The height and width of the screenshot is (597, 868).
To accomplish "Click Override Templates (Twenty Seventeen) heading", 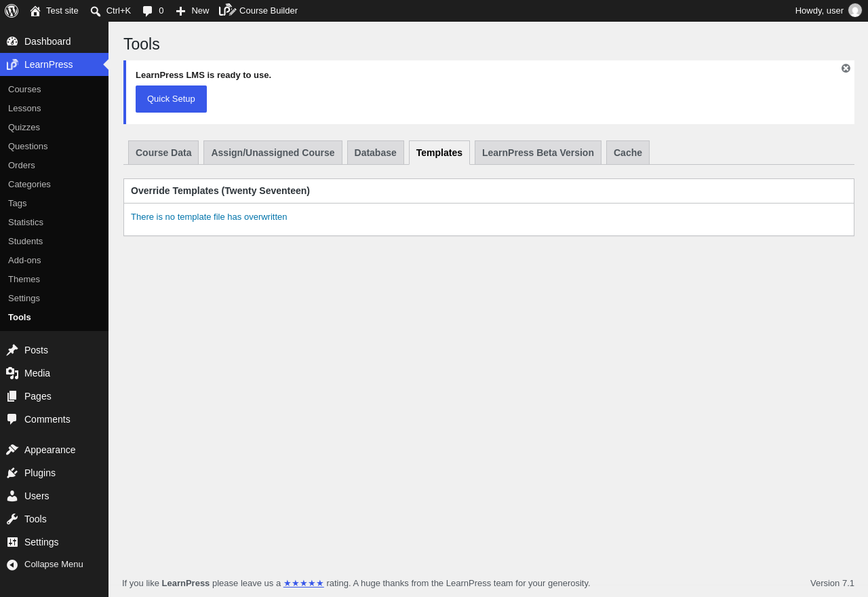I will click(220, 191).
